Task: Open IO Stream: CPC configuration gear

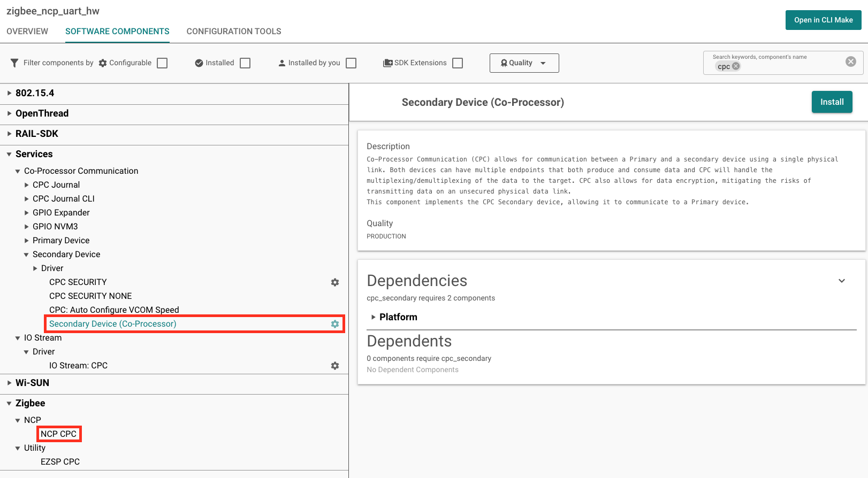Action: [335, 366]
